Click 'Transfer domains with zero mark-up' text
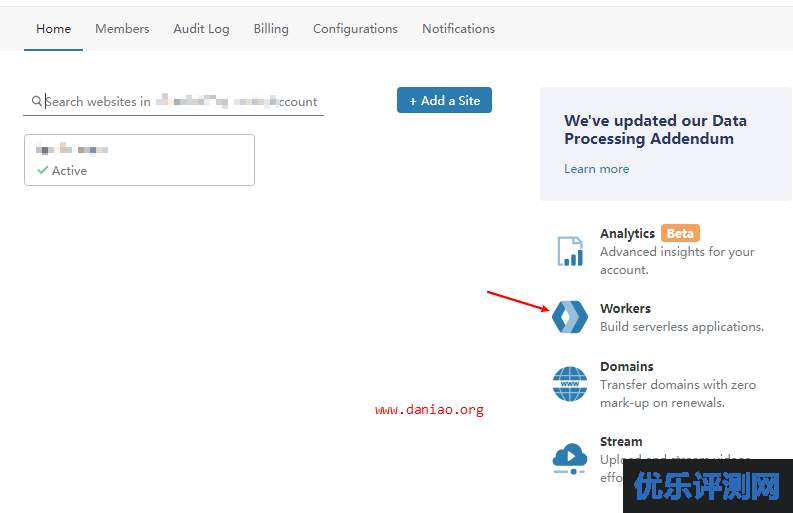The width and height of the screenshot is (793, 513). [678, 394]
